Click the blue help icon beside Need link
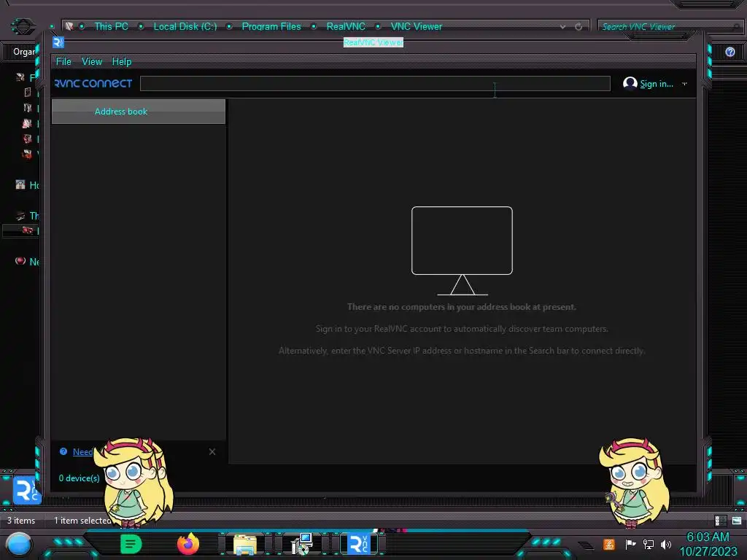The height and width of the screenshot is (560, 747). (63, 451)
